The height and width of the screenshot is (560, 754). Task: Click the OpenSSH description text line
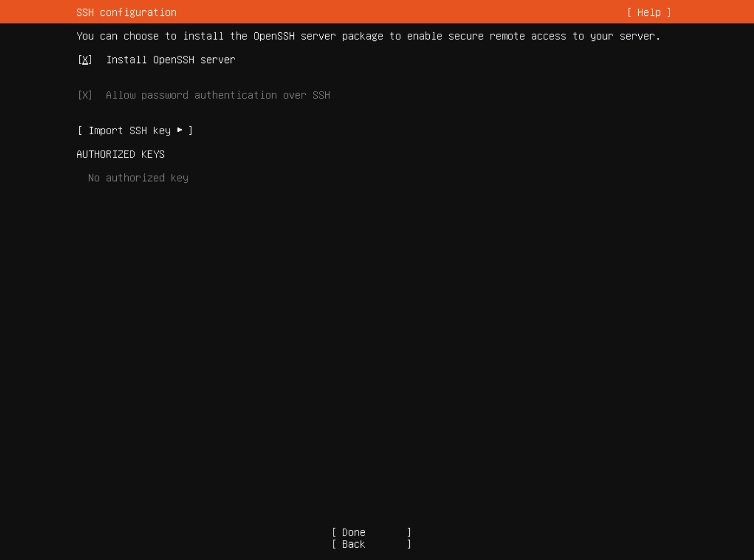(368, 36)
